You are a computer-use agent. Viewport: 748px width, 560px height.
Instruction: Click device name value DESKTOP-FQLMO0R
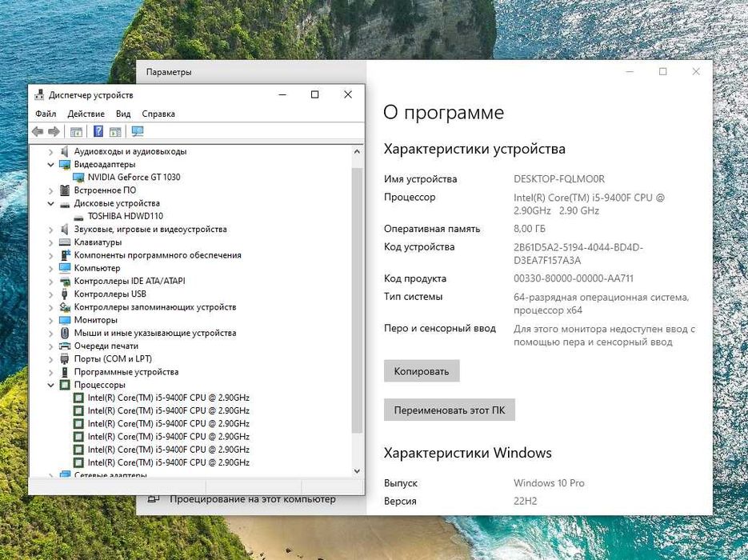(559, 179)
